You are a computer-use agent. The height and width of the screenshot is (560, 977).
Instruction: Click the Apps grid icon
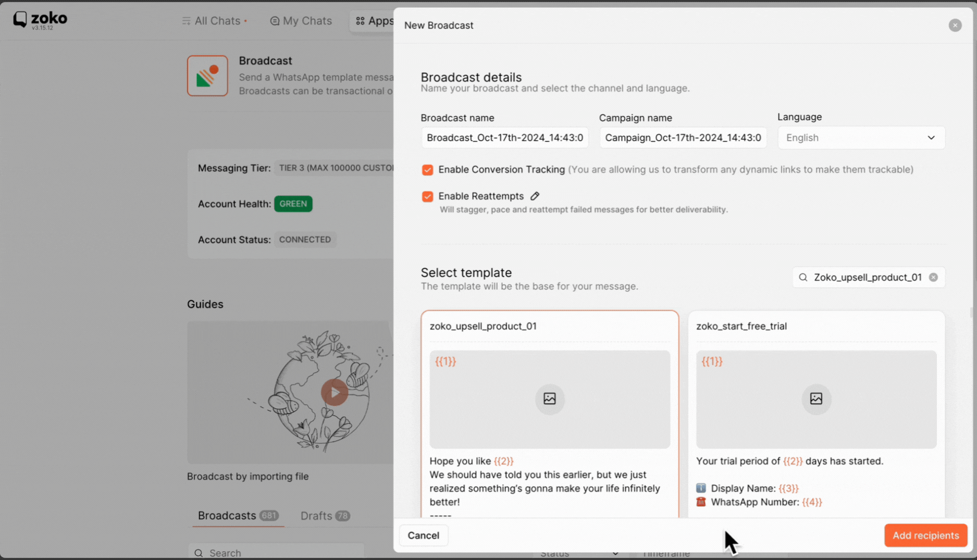point(360,21)
